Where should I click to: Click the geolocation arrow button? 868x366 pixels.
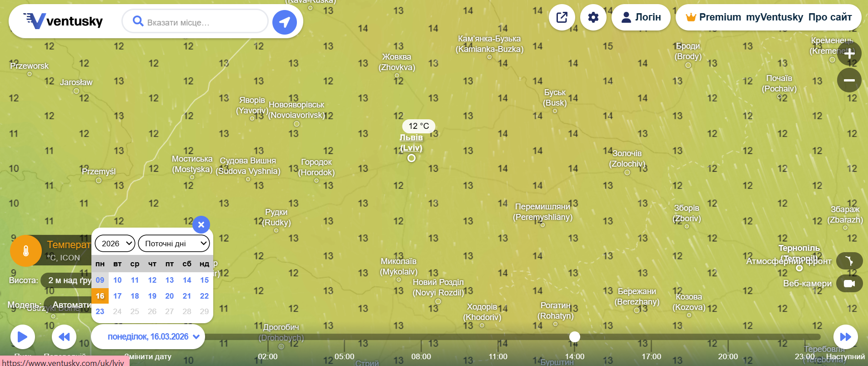point(284,22)
